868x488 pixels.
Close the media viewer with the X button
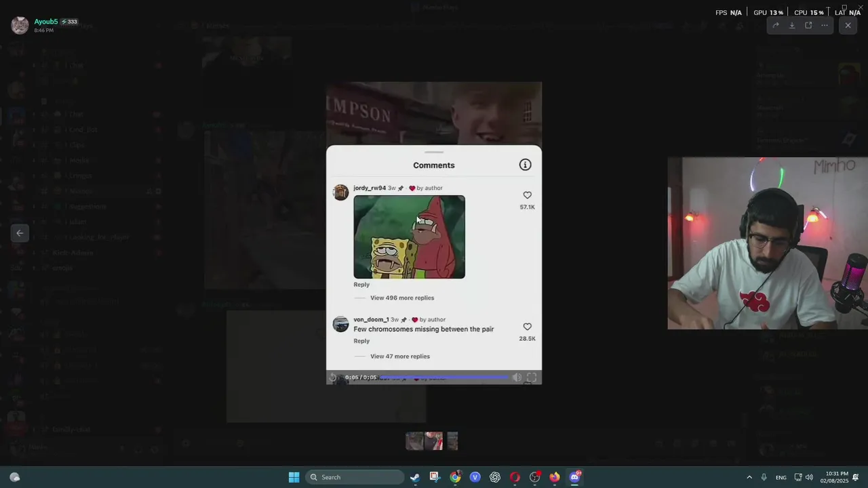[848, 26]
